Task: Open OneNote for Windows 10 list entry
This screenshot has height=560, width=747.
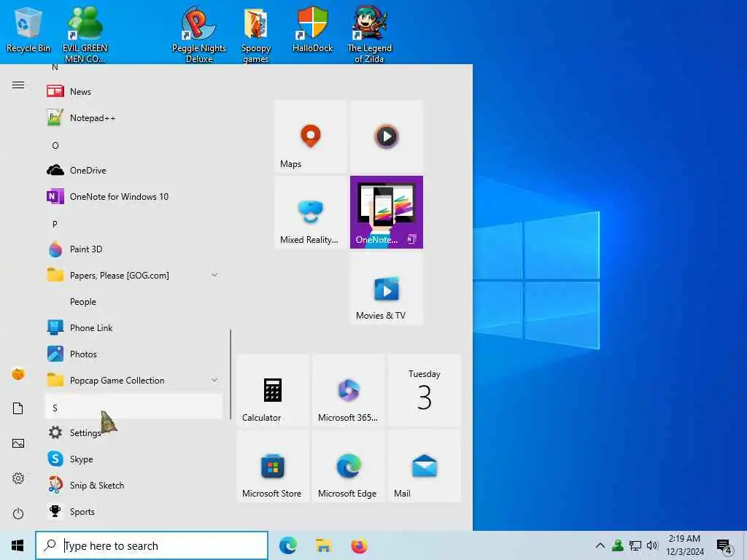Action: (133, 196)
